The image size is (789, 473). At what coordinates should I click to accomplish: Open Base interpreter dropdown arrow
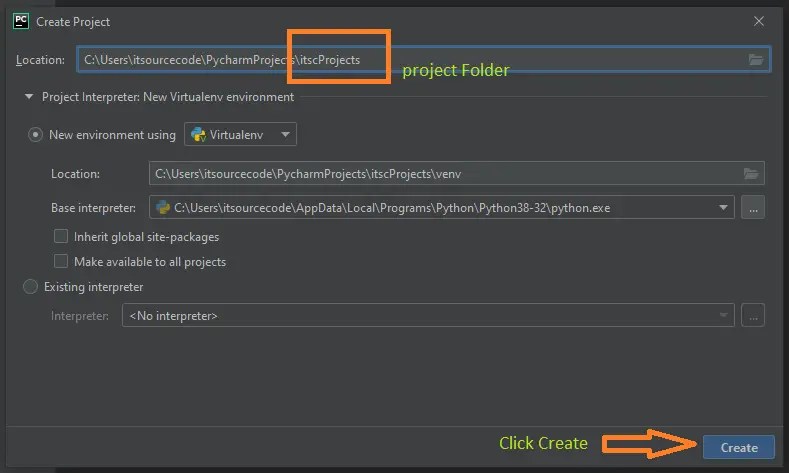point(723,207)
